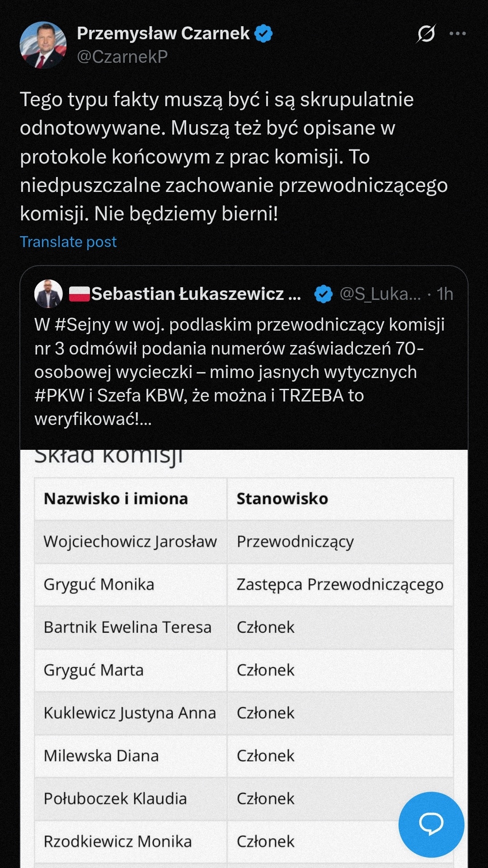Click the @CzarnekP handle
The image size is (488, 868).
122,56
